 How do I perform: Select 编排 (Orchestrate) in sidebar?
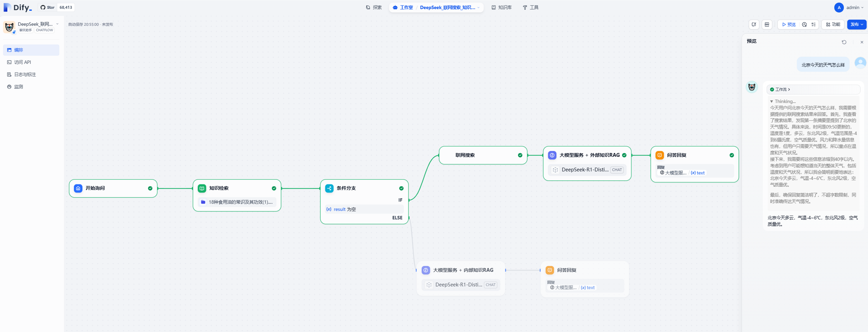(x=31, y=50)
